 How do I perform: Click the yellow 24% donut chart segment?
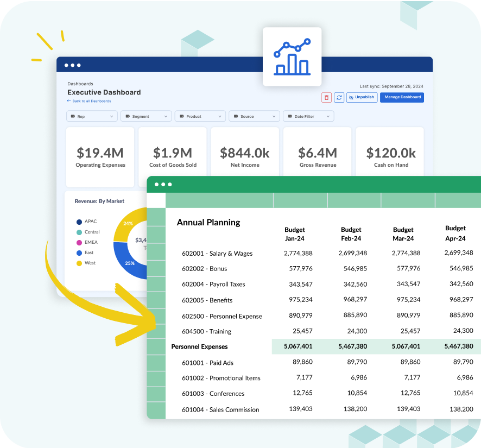pyautogui.click(x=128, y=223)
